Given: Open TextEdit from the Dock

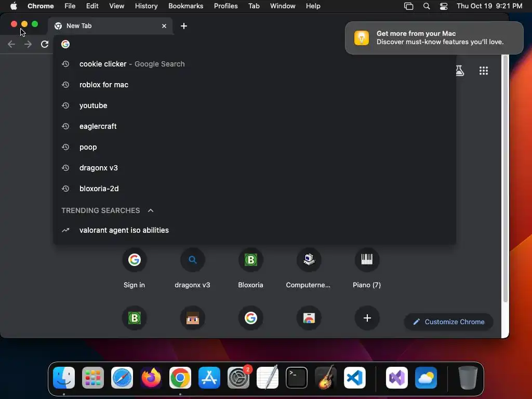Looking at the screenshot, I should pyautogui.click(x=268, y=378).
